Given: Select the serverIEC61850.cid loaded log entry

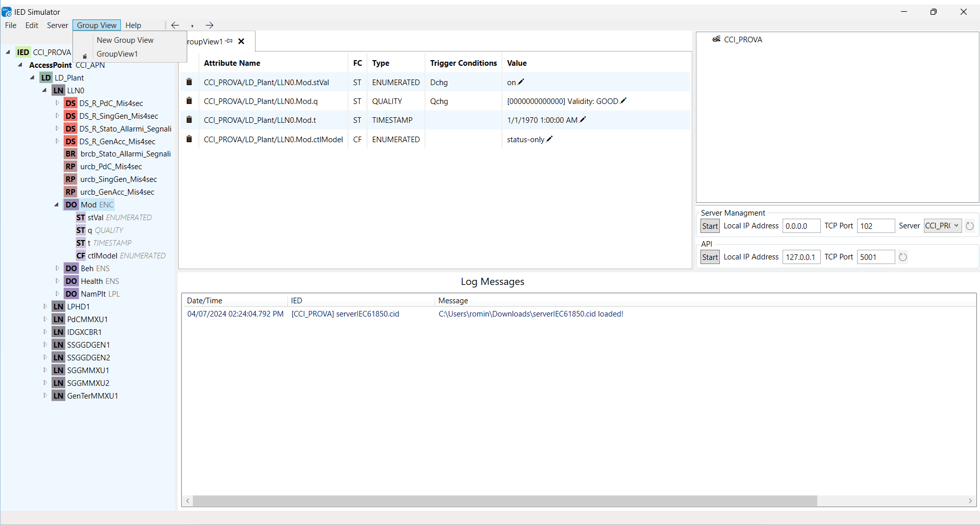Looking at the screenshot, I should [579, 314].
